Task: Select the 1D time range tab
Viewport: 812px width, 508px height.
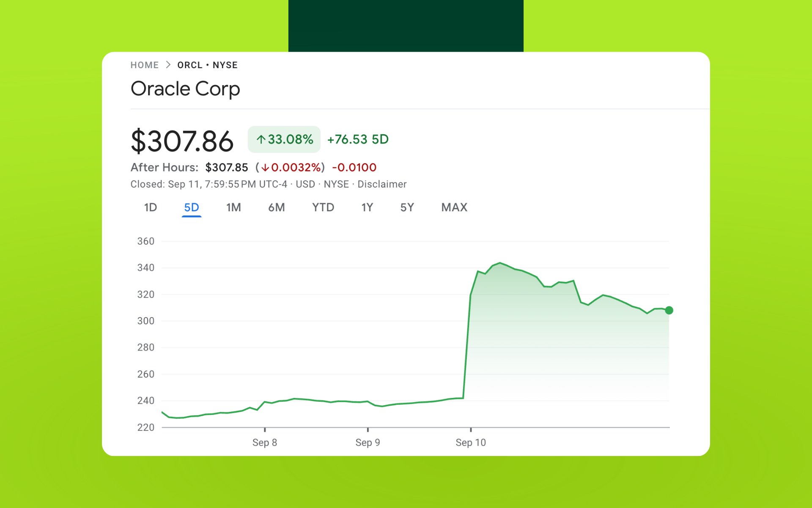Action: pyautogui.click(x=151, y=207)
